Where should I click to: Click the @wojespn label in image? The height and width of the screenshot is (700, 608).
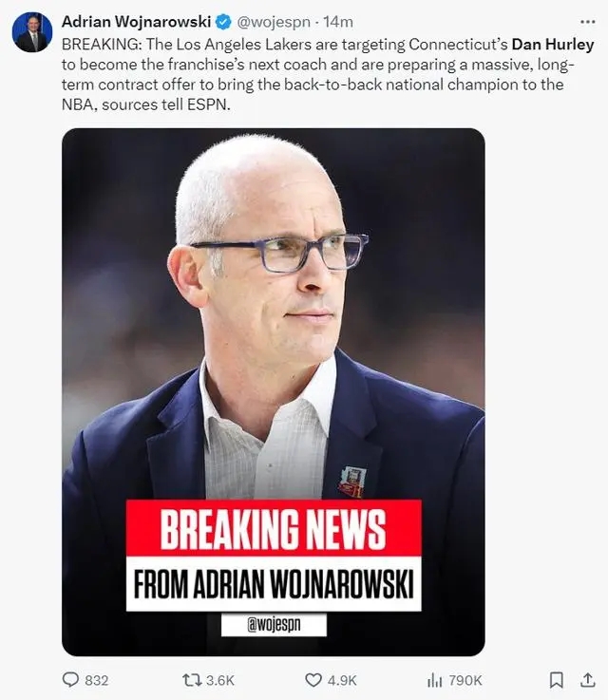click(274, 625)
